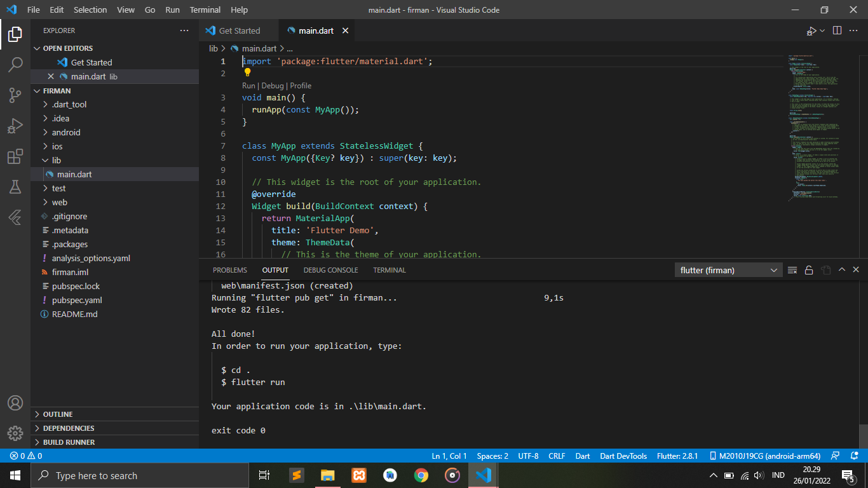Open the Terminal menu
The width and height of the screenshot is (868, 488).
click(x=205, y=10)
